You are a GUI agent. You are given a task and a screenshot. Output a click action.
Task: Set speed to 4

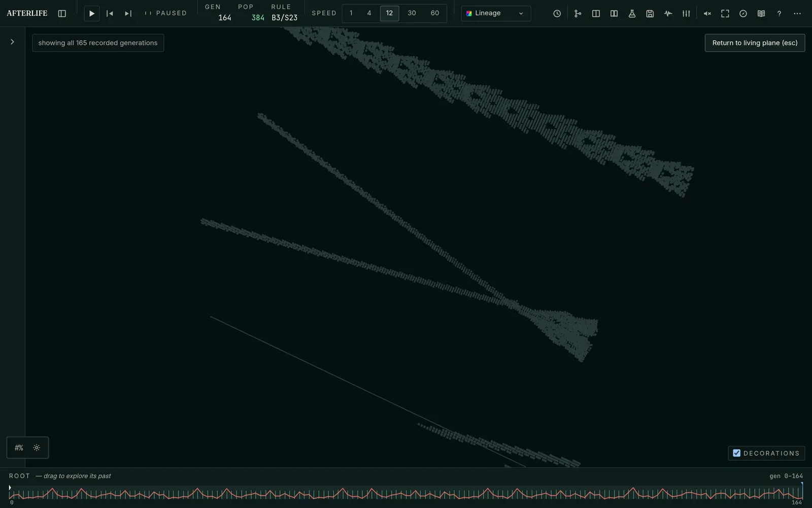click(369, 13)
